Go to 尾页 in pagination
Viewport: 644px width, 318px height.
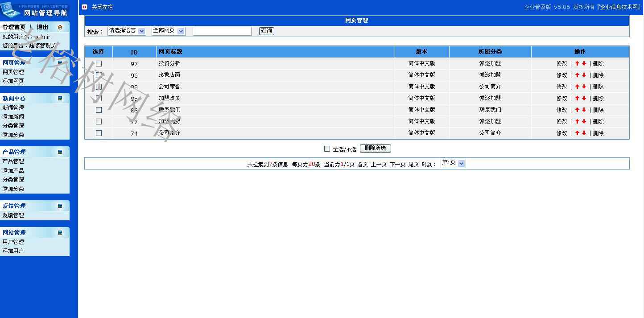coord(413,164)
